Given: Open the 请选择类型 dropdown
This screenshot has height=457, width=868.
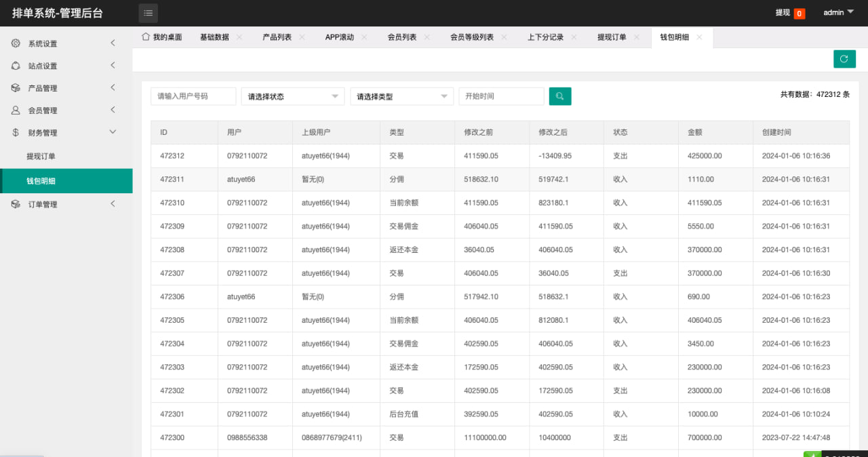Looking at the screenshot, I should [401, 96].
